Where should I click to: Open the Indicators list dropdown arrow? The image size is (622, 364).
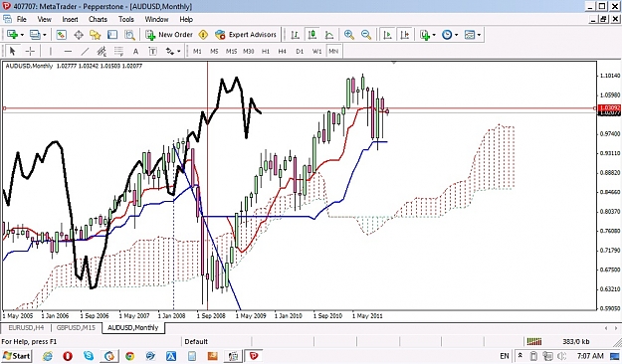434,35
